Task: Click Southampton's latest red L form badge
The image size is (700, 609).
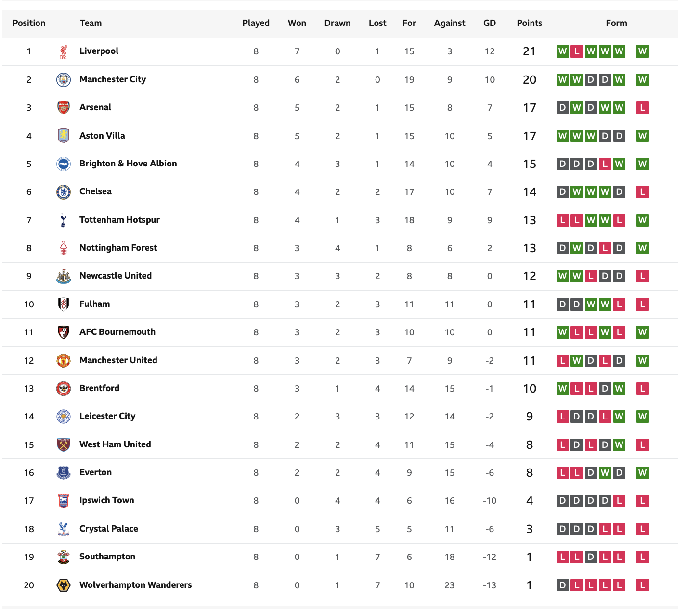Action: coord(642,557)
